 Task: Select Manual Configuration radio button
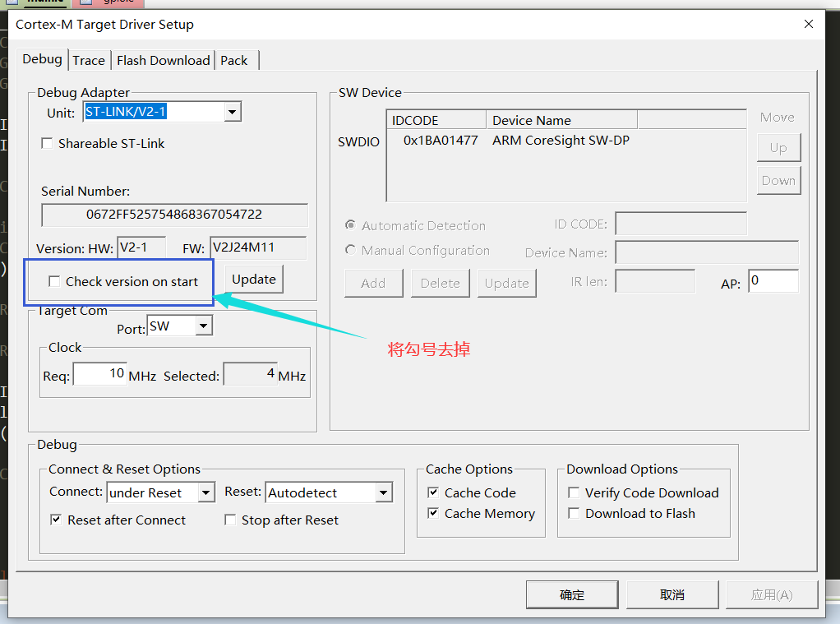(x=350, y=250)
